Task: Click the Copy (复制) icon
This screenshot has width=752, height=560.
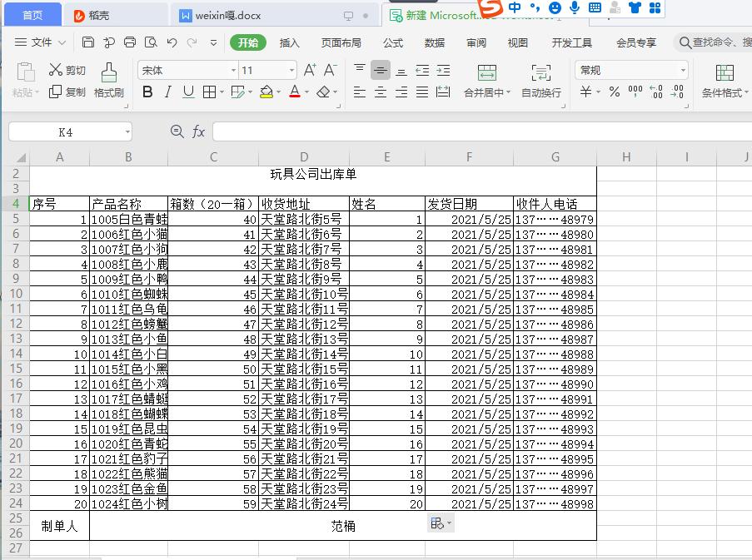Action: pyautogui.click(x=66, y=92)
